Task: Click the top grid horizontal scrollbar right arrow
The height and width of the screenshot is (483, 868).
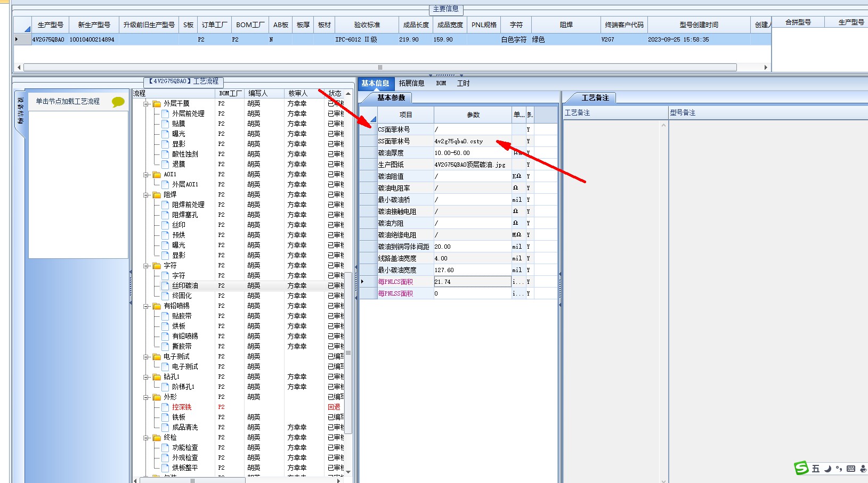Action: pyautogui.click(x=766, y=67)
